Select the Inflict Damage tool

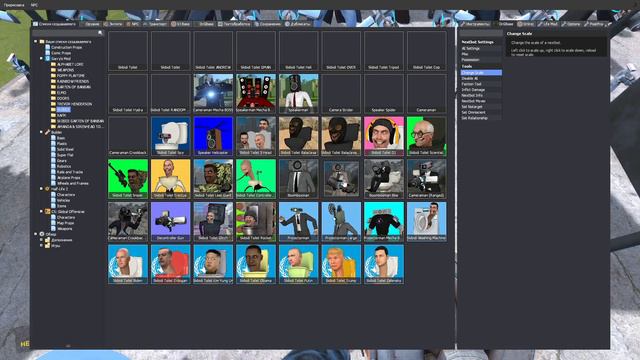[x=481, y=90]
